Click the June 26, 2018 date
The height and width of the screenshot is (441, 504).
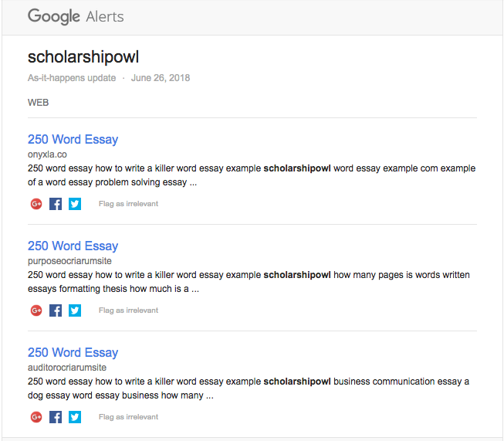161,78
